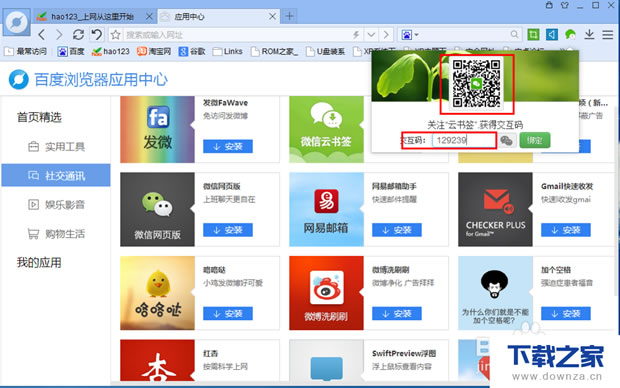Open the hao123 bookmark
The width and height of the screenshot is (620, 388).
tap(111, 51)
